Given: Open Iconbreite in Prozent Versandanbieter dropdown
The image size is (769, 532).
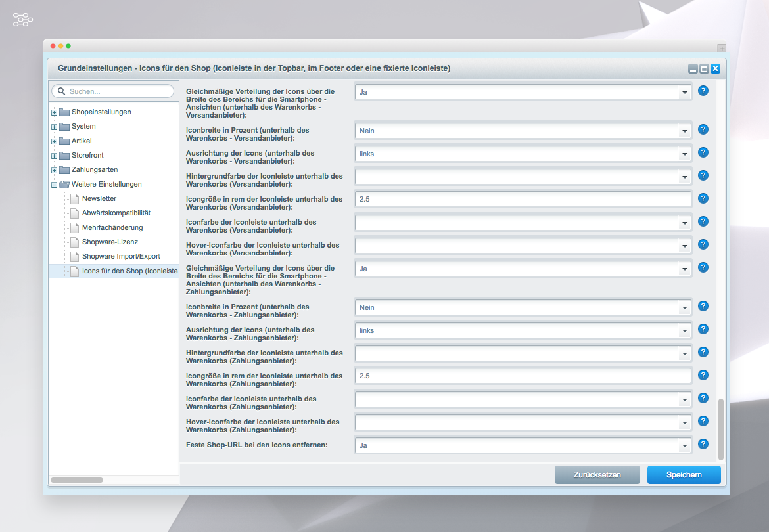Looking at the screenshot, I should click(685, 131).
